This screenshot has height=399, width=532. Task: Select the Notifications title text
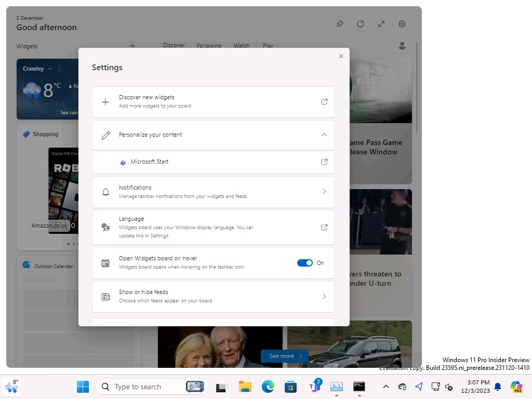(135, 188)
